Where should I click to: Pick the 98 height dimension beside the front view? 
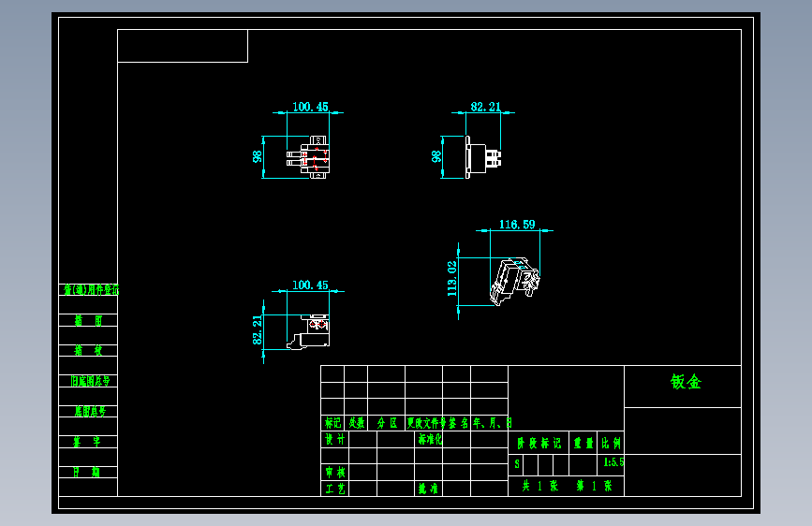pyautogui.click(x=257, y=156)
